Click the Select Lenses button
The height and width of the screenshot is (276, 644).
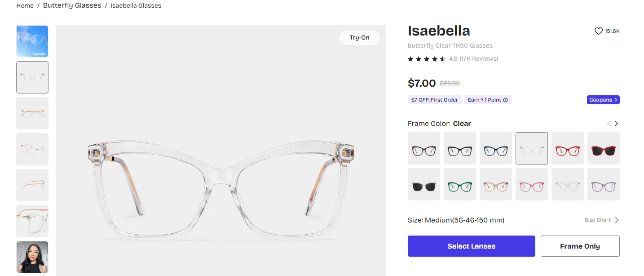[x=471, y=246]
